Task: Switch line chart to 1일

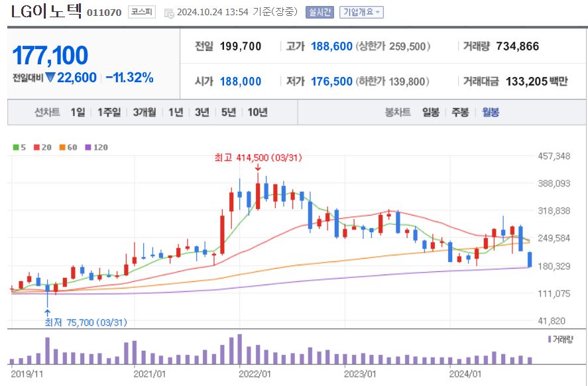Action: point(78,112)
